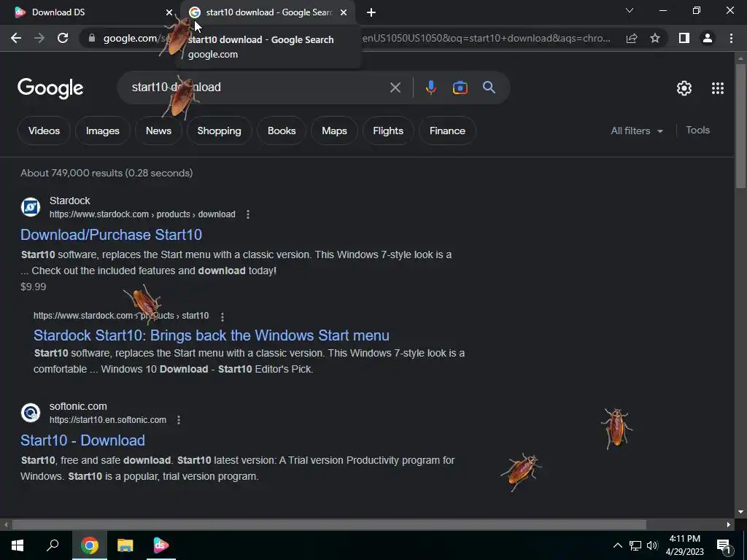
Task: Filter results by Maps
Action: [x=334, y=131]
